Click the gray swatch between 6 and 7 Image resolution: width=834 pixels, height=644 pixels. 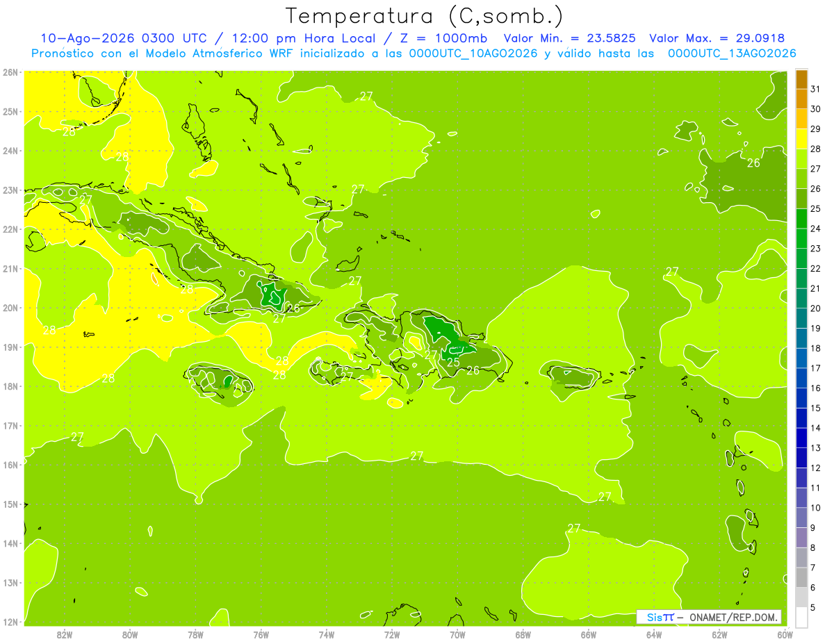tap(801, 577)
